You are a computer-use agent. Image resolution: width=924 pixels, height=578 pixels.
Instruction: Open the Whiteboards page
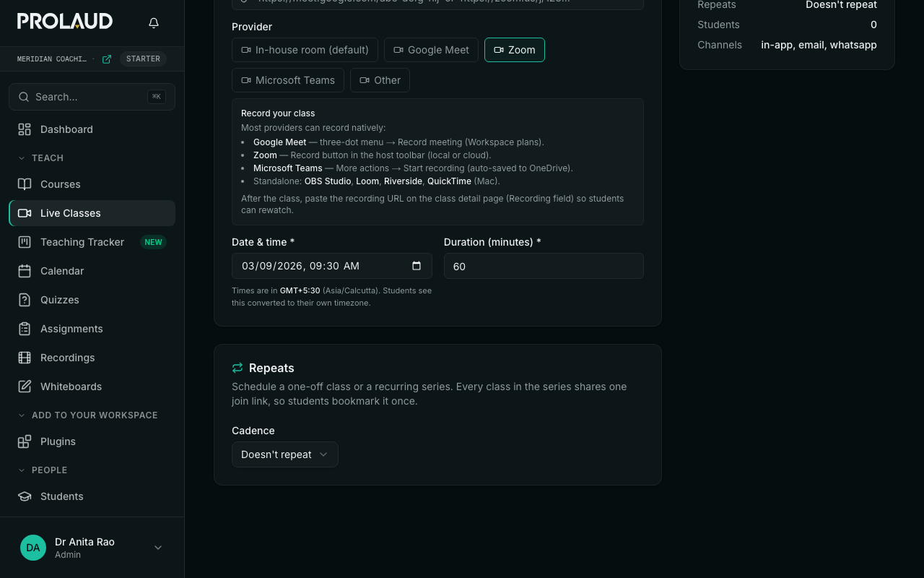(92, 387)
